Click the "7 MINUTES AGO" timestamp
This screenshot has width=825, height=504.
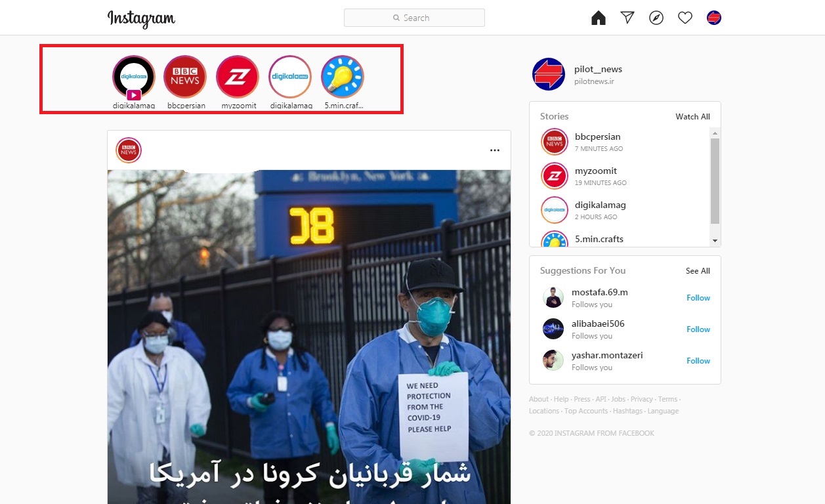(x=599, y=149)
